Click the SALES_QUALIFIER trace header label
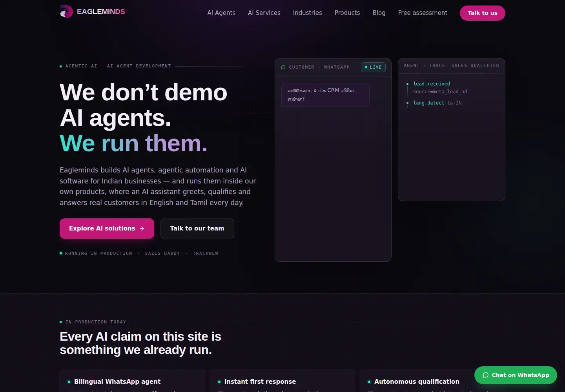565x392 pixels. click(475, 66)
